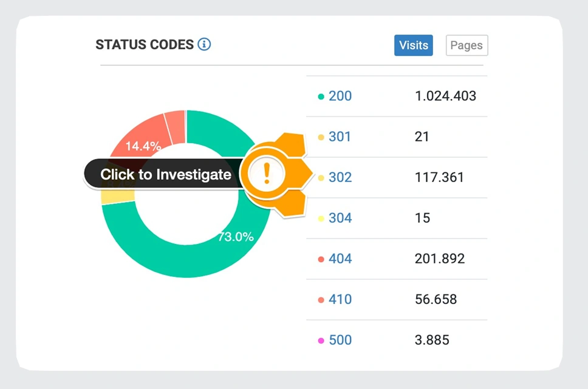Switch to the Visits view
This screenshot has height=389, width=588.
coord(414,46)
